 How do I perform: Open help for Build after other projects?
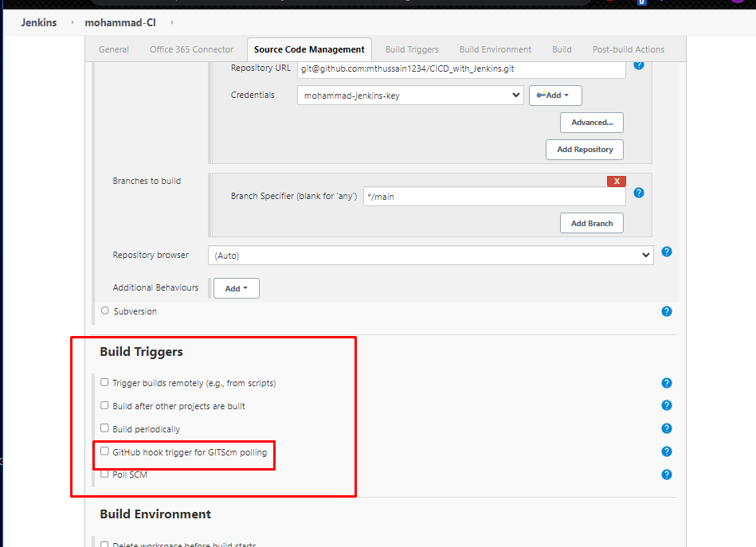[667, 405]
